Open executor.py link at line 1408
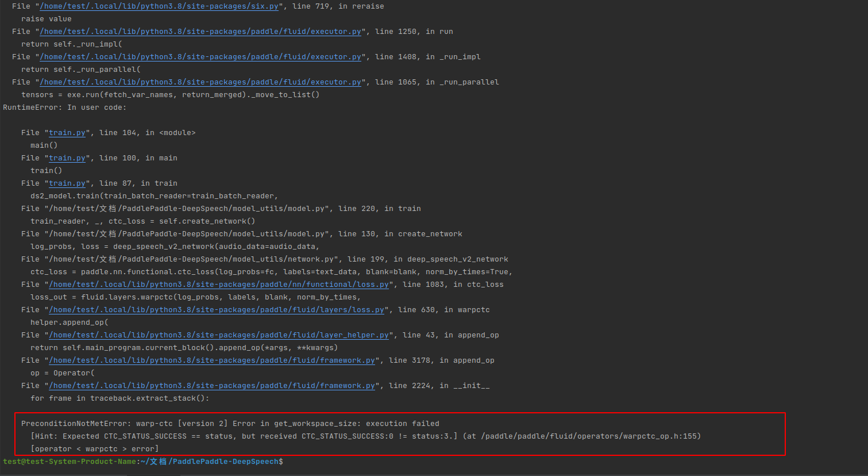 pos(200,56)
